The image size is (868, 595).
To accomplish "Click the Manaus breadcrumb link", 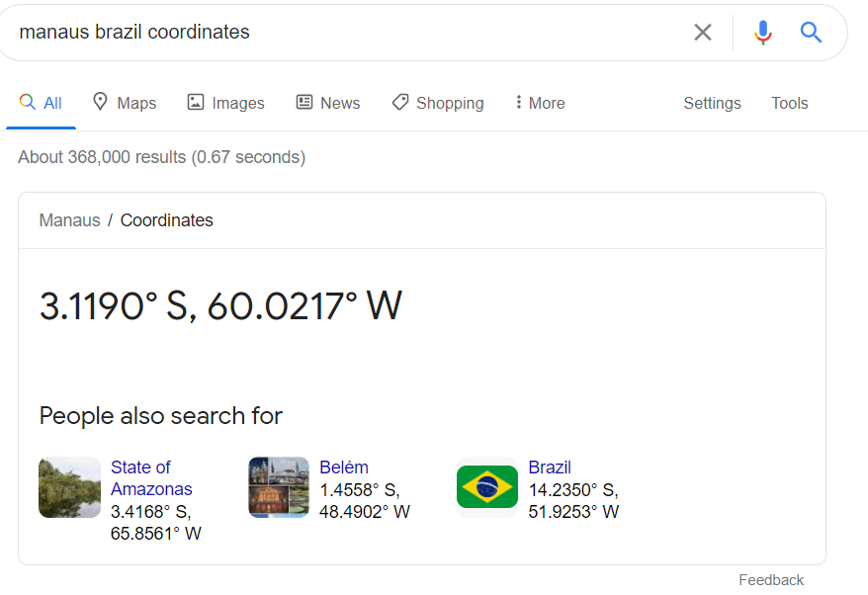I will [69, 220].
